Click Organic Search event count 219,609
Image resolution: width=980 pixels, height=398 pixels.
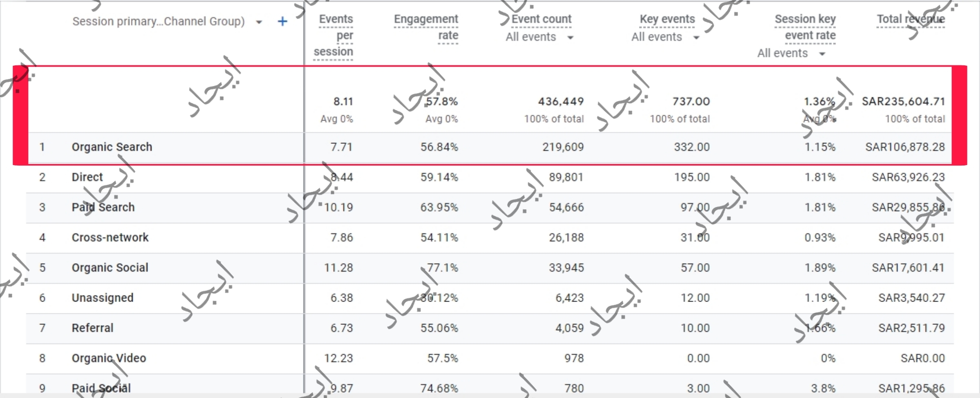(563, 147)
